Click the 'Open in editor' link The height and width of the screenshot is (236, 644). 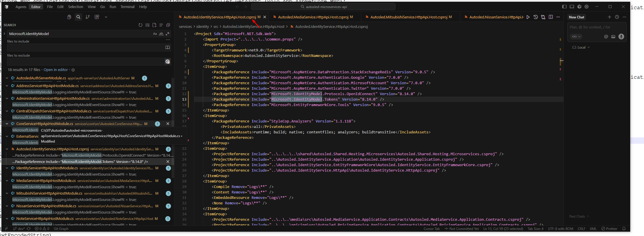56,70
